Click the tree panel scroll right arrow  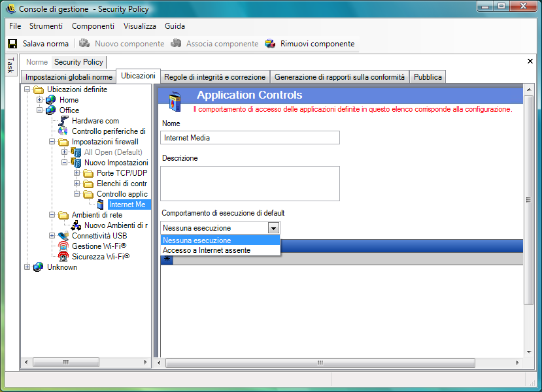[146, 363]
